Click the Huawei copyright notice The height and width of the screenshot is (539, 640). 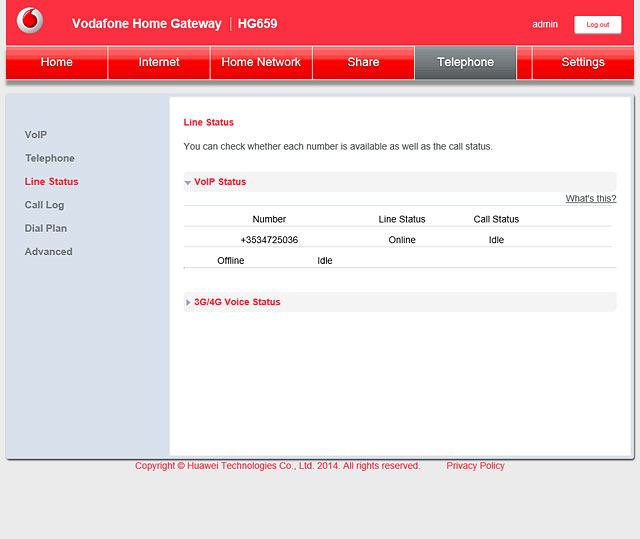[278, 466]
